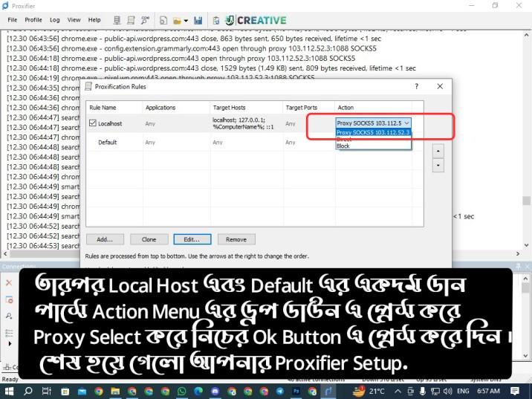Close the Proxification Rules dialog
The width and height of the screenshot is (532, 399).
pos(440,86)
